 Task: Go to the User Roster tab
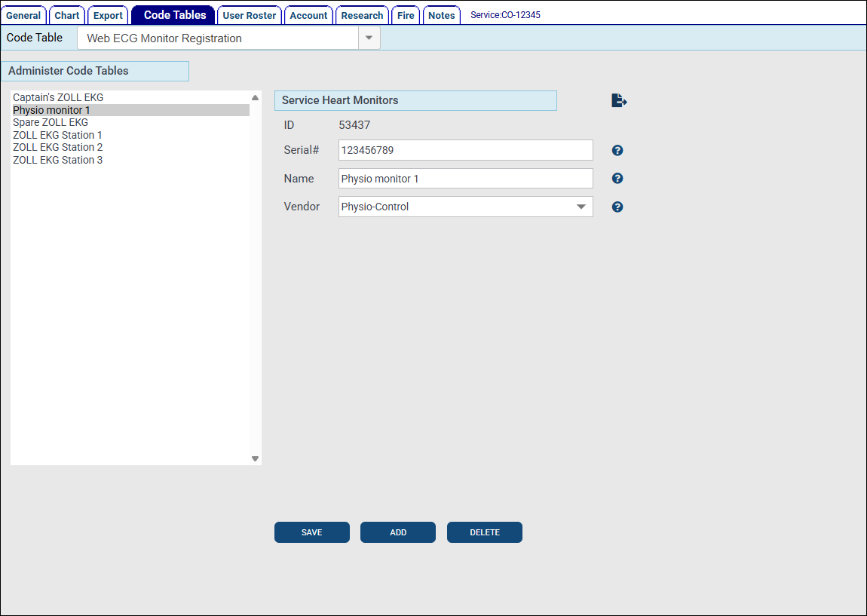click(250, 15)
